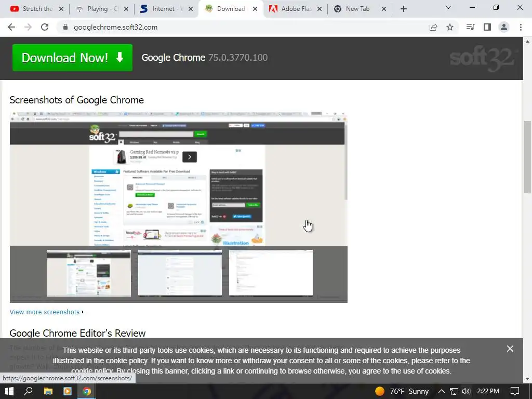Click the address bar URL googlechrome.soft32.com
532x399 pixels.
tap(115, 27)
